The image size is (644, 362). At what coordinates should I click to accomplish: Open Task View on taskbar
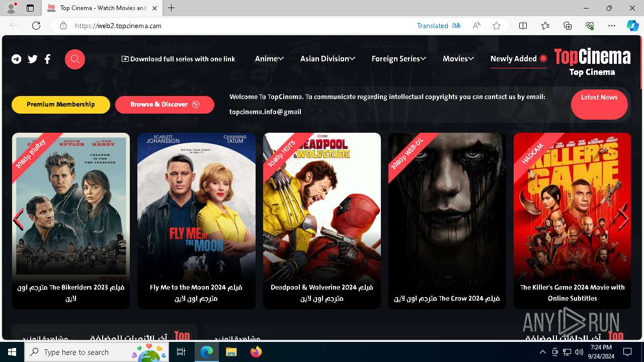pos(181,352)
